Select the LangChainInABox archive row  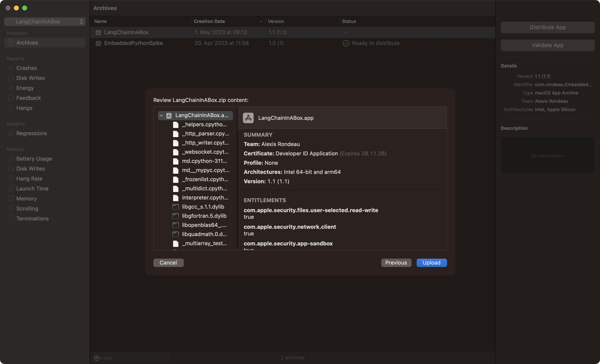point(292,32)
